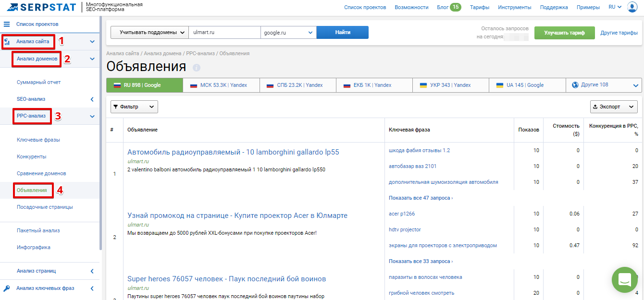Viewport: 644px width, 300px height.
Task: Click the Serpstat logo
Action: 42,7
